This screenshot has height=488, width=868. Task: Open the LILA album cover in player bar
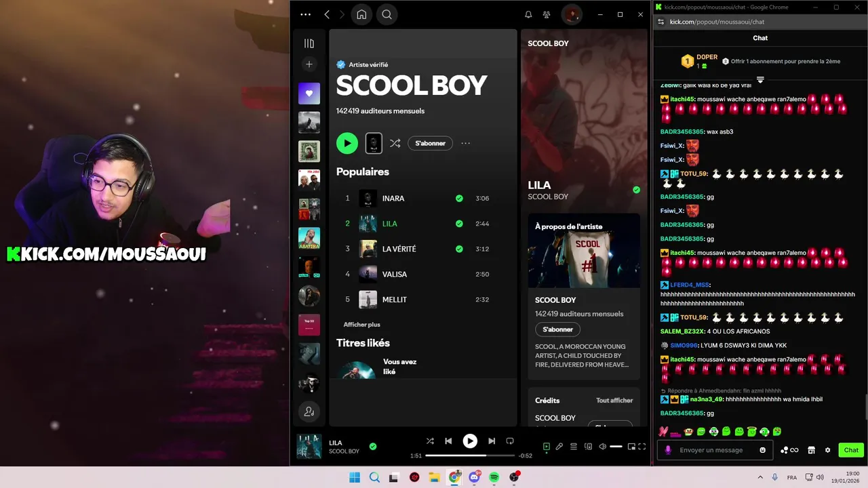click(x=309, y=447)
